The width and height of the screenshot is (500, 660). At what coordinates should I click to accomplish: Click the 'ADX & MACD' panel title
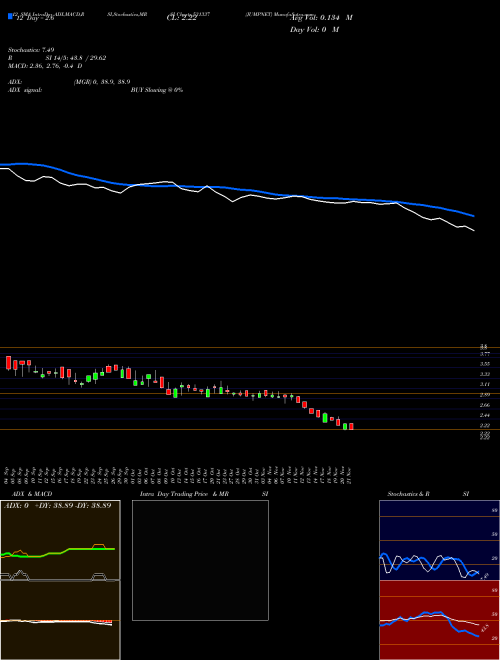(x=32, y=494)
